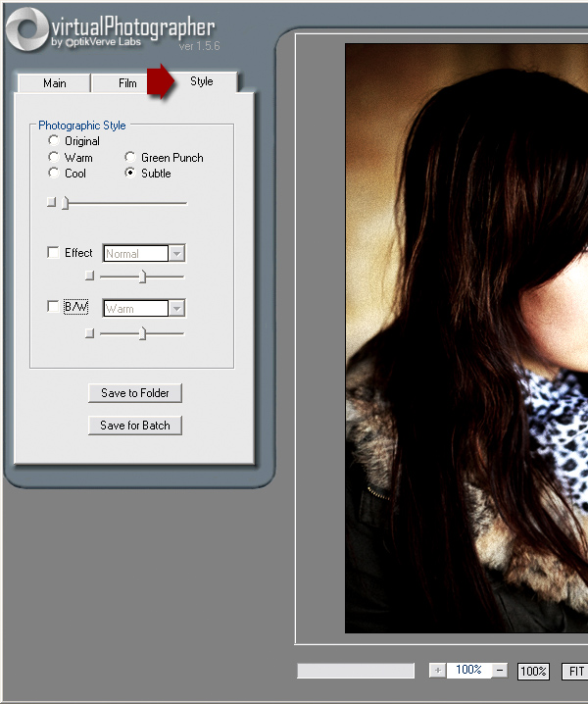The width and height of the screenshot is (588, 704).
Task: Select the Style tab
Action: (x=202, y=81)
